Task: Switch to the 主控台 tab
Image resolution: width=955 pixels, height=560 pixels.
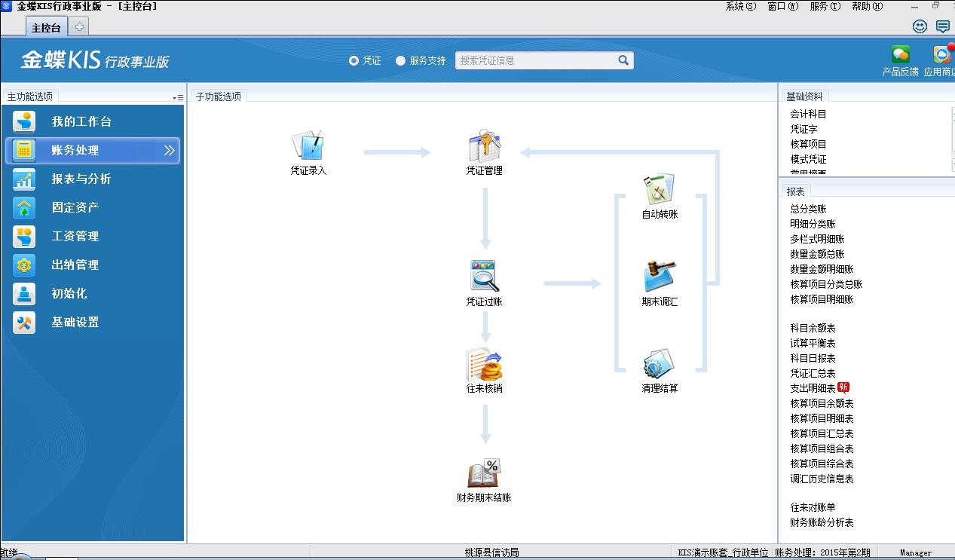Action: (x=46, y=28)
